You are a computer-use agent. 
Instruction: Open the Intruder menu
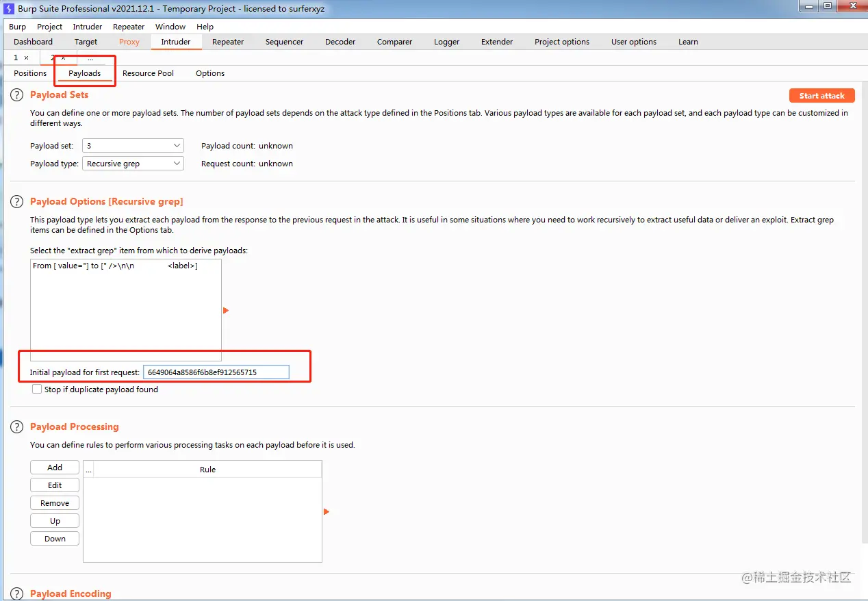[88, 27]
